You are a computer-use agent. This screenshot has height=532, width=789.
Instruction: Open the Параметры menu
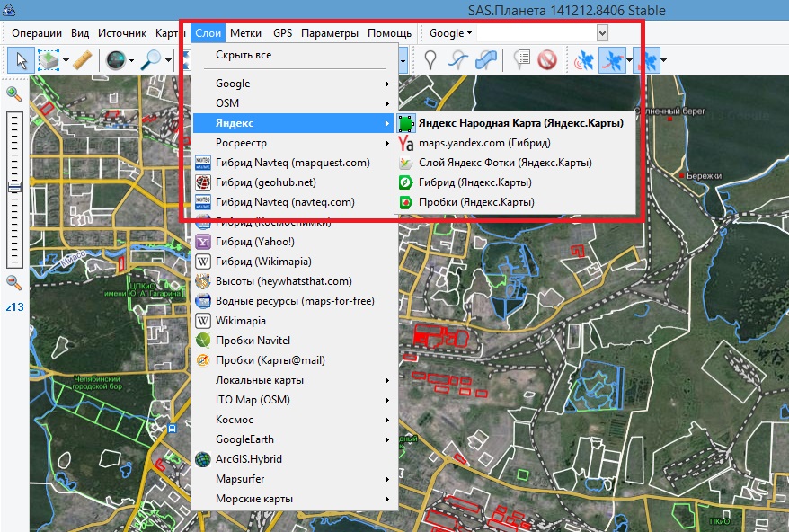[x=330, y=33]
